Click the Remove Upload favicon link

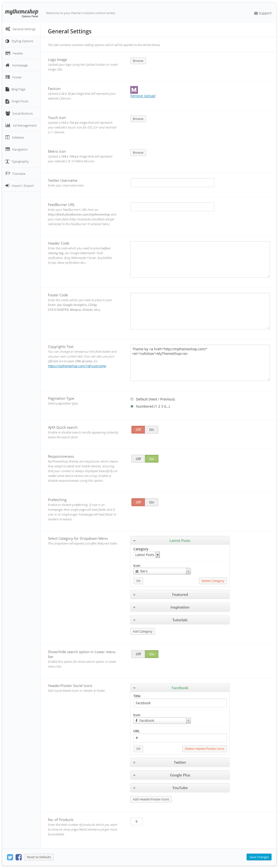[143, 96]
